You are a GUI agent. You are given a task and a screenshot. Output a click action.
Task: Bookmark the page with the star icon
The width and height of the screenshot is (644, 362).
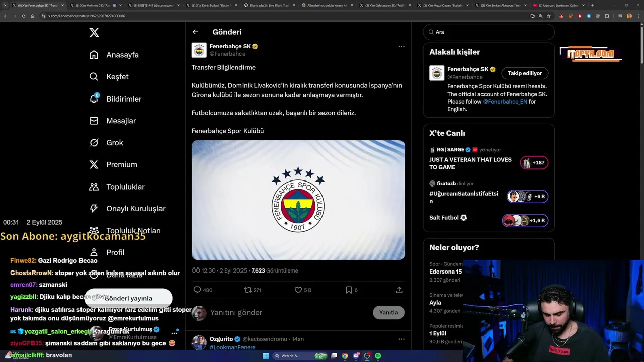(549, 16)
